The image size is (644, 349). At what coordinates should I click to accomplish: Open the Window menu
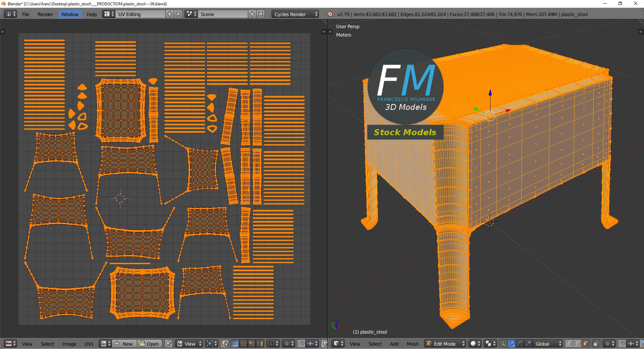[70, 14]
